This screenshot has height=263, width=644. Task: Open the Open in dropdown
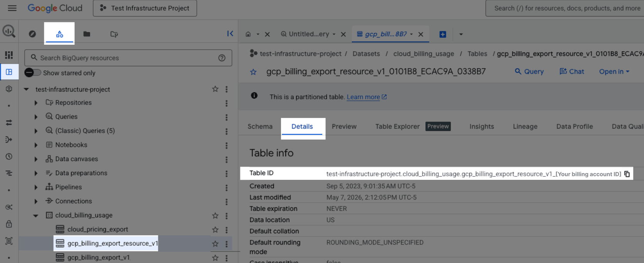pyautogui.click(x=614, y=71)
